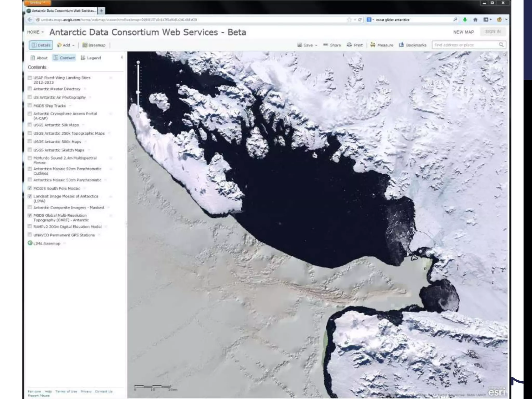Click the map zoom slider handle
This screenshot has height=399, width=532.
[138, 92]
